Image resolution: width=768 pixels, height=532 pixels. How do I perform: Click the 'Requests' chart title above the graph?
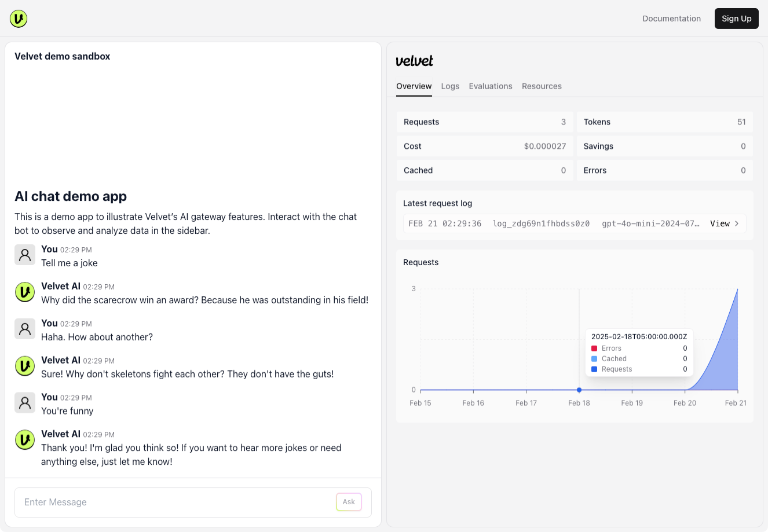(x=421, y=262)
